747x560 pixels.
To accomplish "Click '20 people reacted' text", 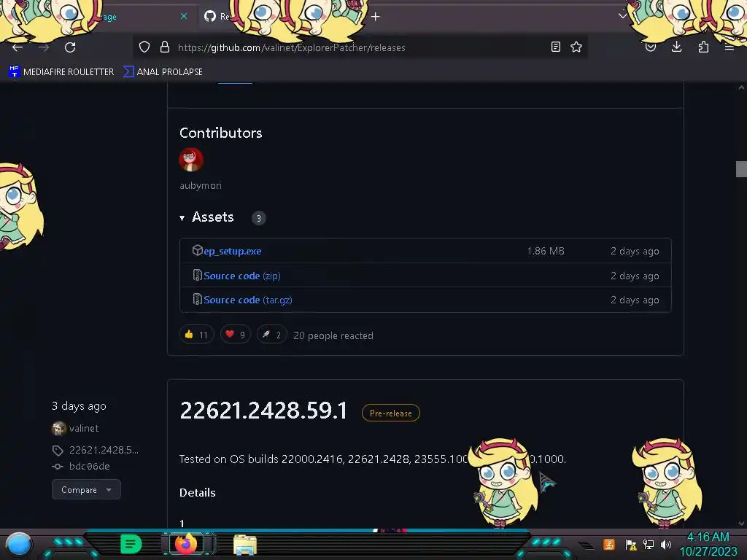I will tap(333, 335).
